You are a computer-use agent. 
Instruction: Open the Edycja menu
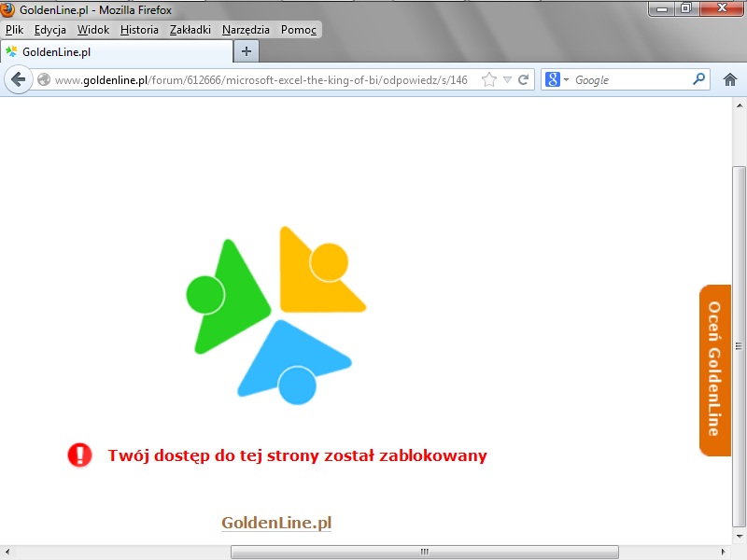pyautogui.click(x=50, y=30)
